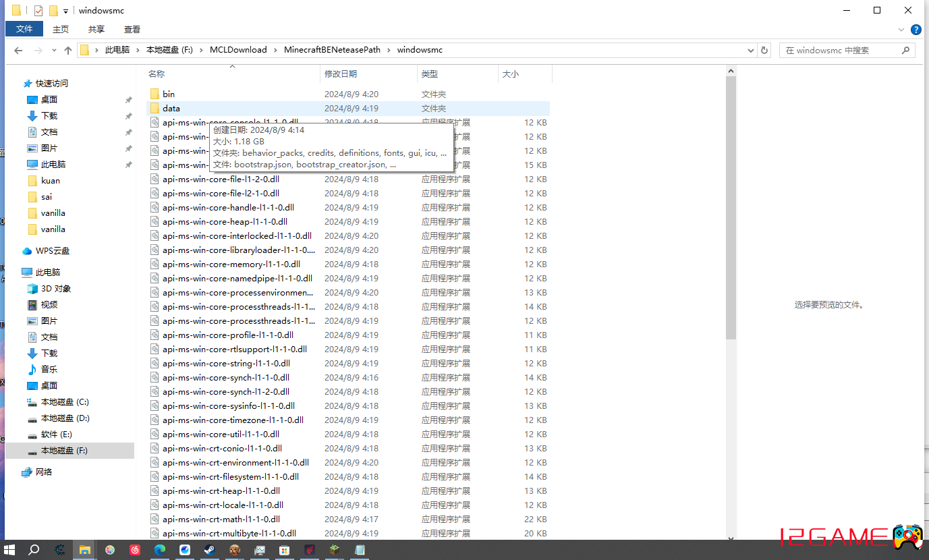Open the kuan folder in quick access
Screen dimensions: 929x560
pyautogui.click(x=51, y=181)
